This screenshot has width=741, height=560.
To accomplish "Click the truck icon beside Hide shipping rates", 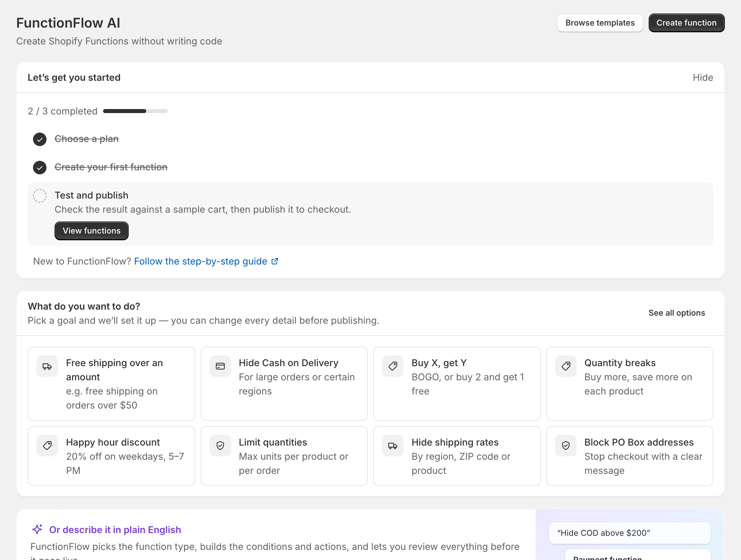I will pos(393,446).
